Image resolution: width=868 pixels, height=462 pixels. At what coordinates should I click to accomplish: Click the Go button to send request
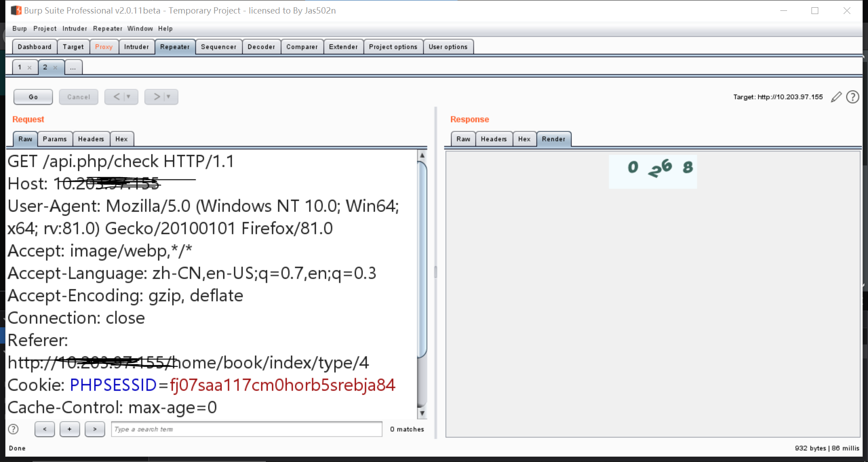coord(33,97)
